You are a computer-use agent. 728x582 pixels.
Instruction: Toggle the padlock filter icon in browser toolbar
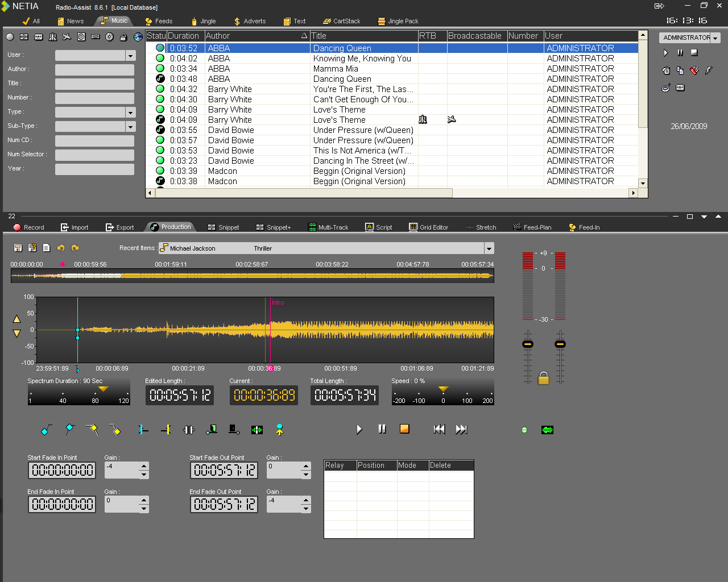[x=123, y=37]
